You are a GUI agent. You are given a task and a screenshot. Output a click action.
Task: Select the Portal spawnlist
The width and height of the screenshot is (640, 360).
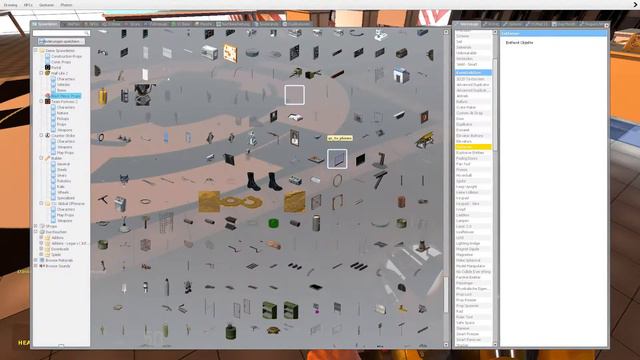(53, 67)
